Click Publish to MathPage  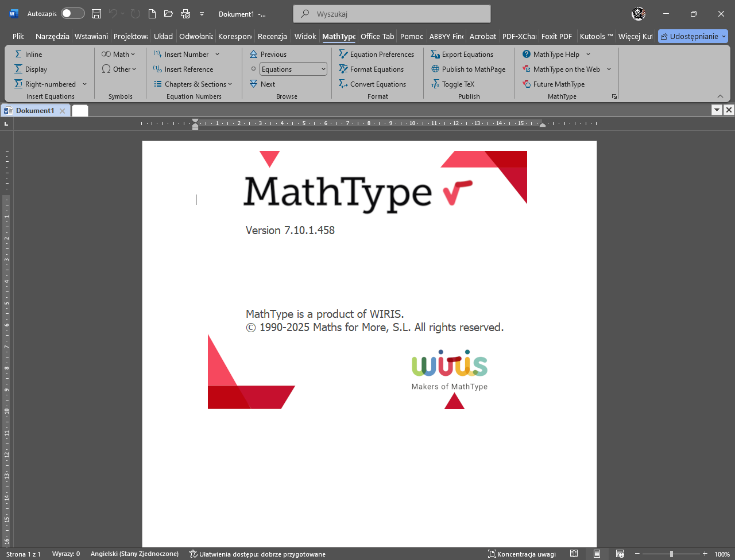tap(469, 69)
